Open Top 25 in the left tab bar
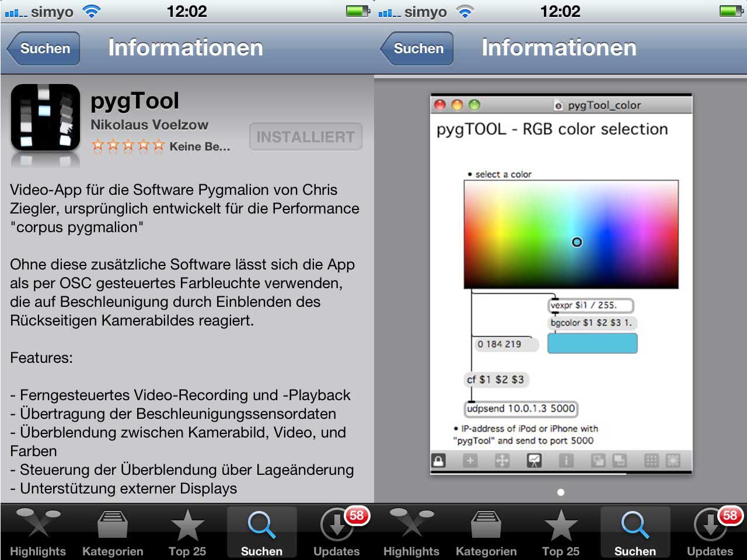 187,532
